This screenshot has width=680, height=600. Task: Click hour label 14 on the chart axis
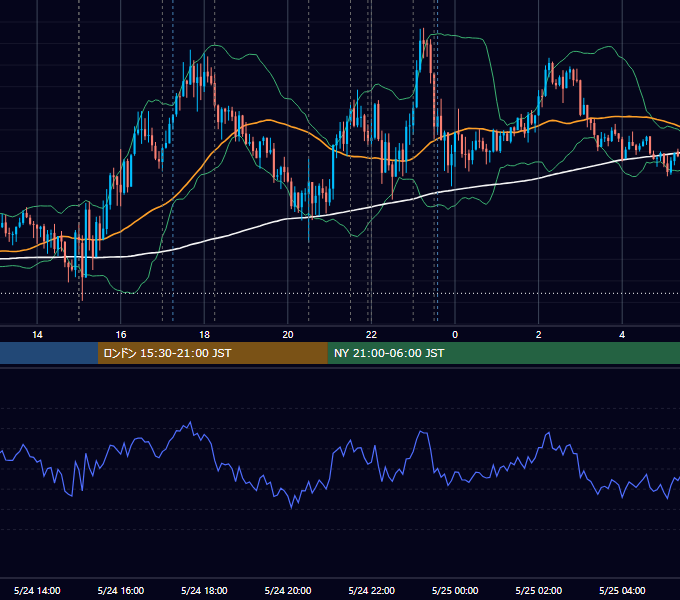coord(37,335)
